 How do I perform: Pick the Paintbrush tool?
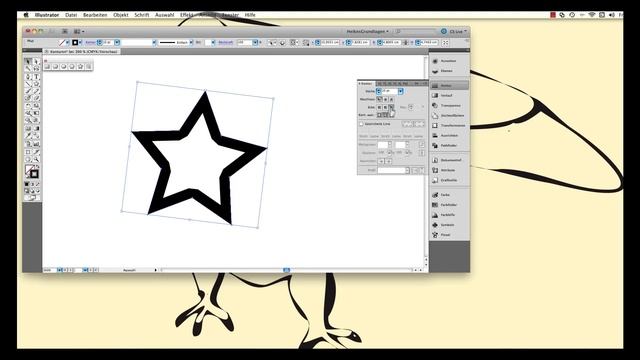tap(28, 91)
